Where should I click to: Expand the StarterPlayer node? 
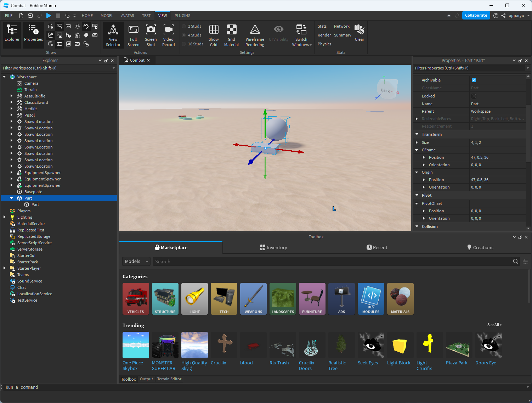(x=4, y=268)
